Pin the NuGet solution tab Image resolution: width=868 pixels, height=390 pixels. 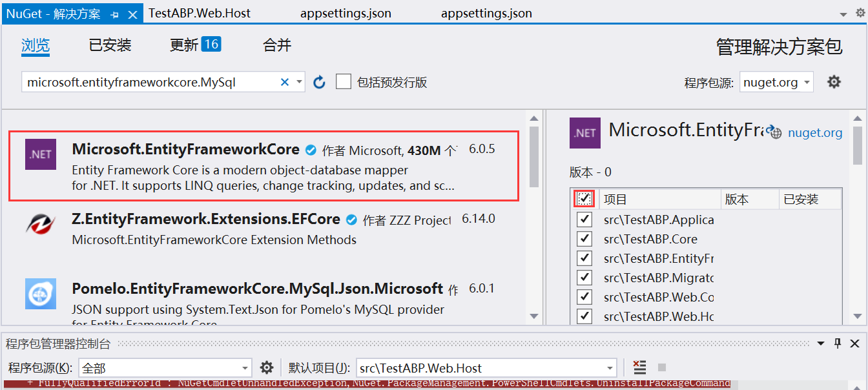pyautogui.click(x=115, y=14)
